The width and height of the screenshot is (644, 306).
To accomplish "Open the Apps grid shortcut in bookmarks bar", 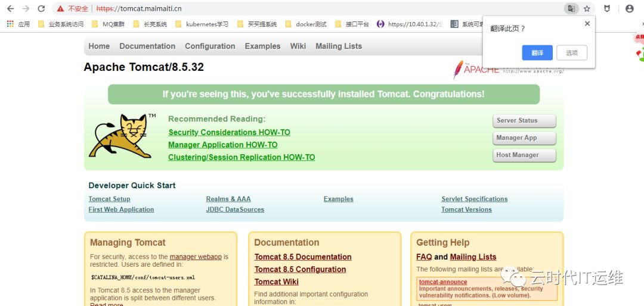I will pyautogui.click(x=18, y=24).
